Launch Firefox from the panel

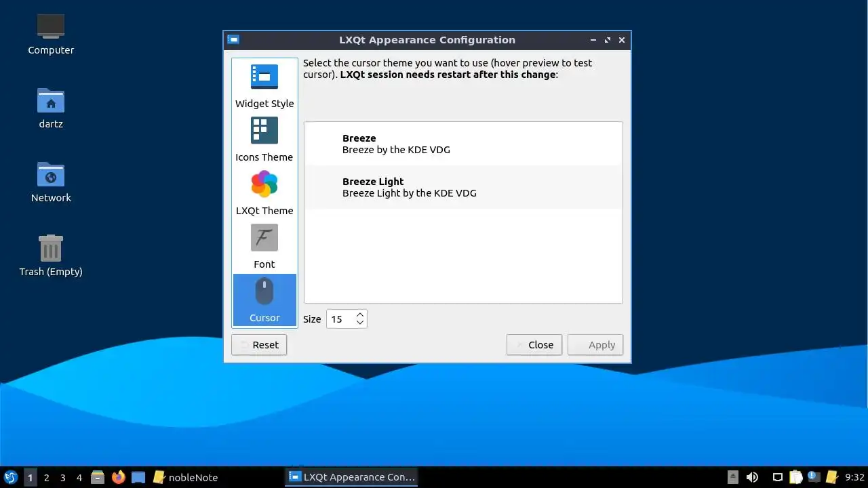click(x=118, y=477)
